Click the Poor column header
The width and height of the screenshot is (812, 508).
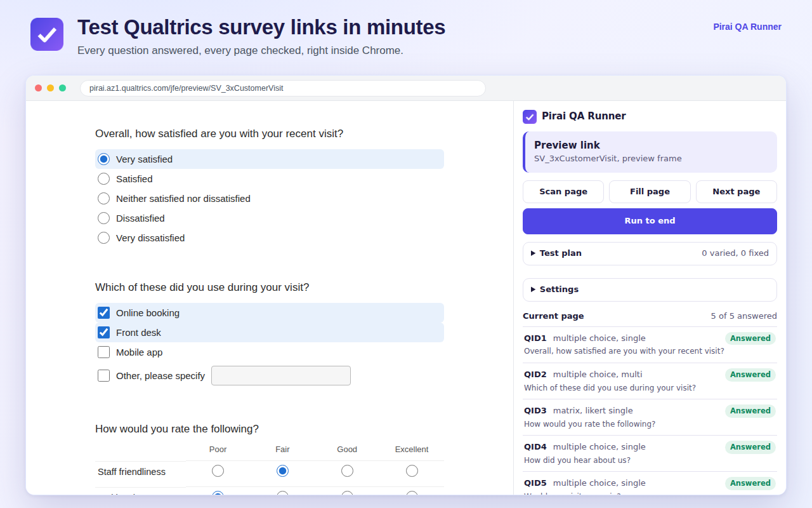tap(218, 450)
